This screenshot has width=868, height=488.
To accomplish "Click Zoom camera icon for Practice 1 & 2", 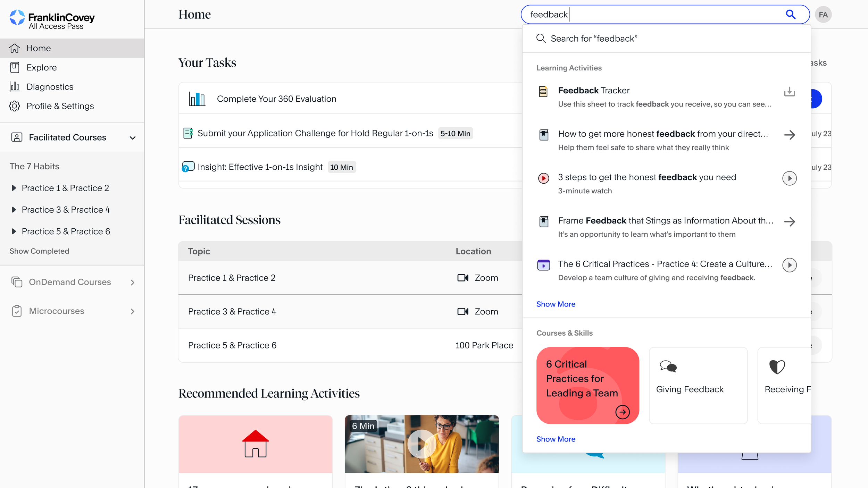I will tap(463, 278).
